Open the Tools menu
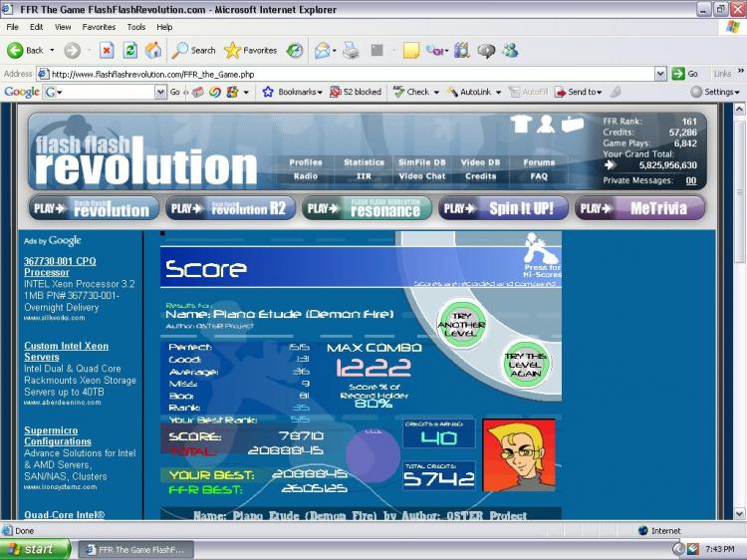 tap(136, 27)
